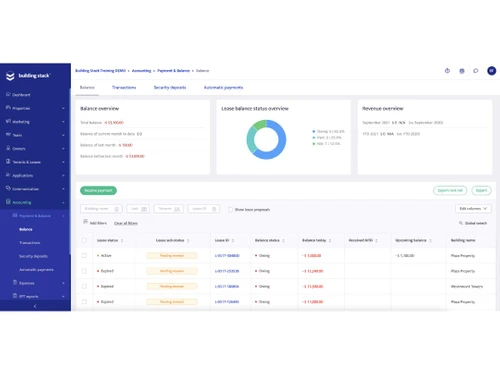
Task: Click the clock icon in top bar
Action: coord(447,71)
